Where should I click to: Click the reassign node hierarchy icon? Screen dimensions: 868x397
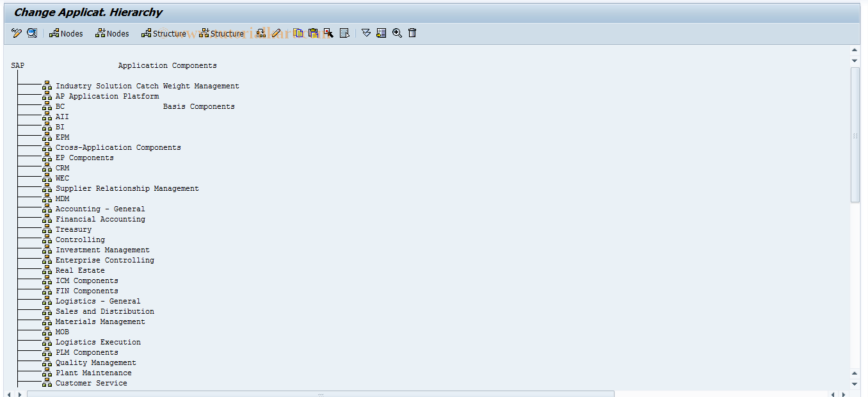click(x=261, y=33)
